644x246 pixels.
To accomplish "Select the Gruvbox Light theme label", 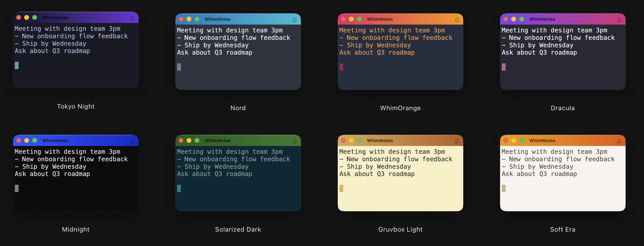I will [400, 229].
